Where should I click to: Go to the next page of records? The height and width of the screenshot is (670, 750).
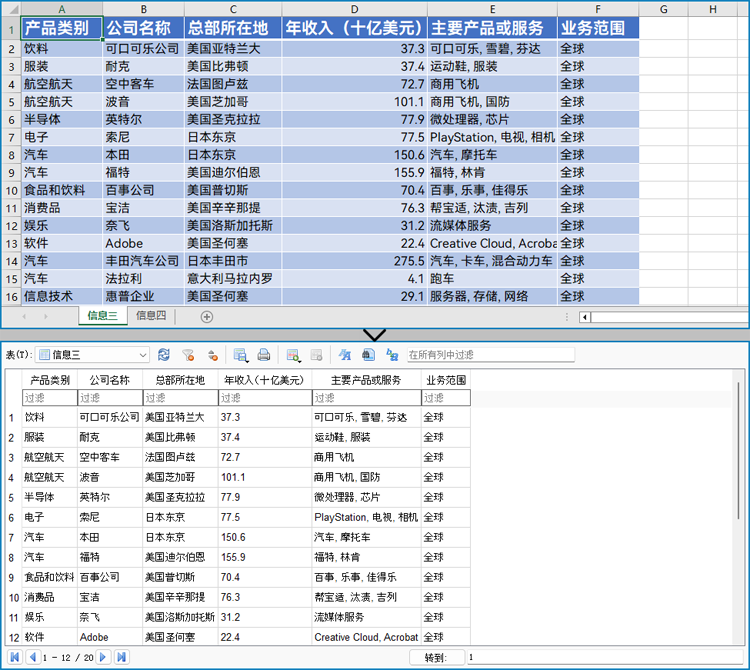[x=103, y=657]
